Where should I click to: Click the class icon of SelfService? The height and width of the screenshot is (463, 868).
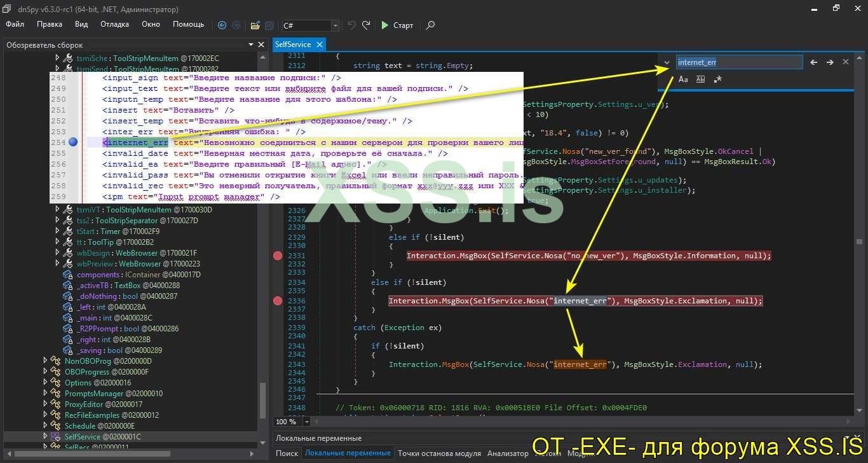click(x=56, y=437)
